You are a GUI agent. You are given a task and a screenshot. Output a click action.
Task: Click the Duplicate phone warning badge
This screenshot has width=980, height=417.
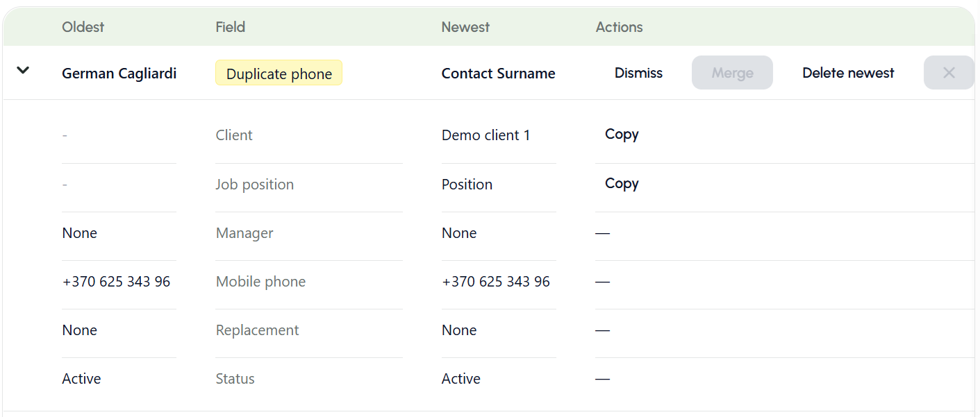[x=279, y=73]
